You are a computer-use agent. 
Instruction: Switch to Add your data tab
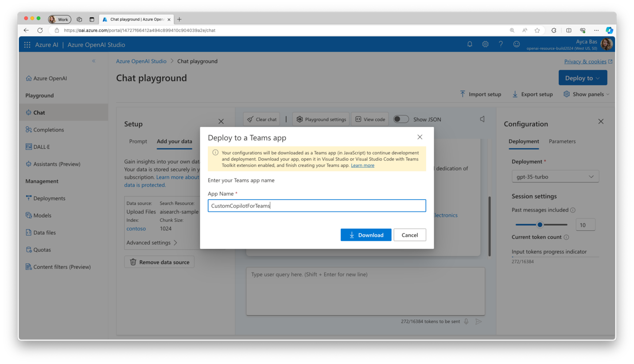(x=175, y=141)
